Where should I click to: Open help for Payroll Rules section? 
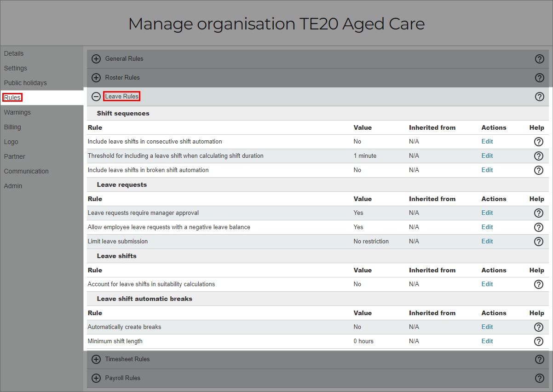540,378
